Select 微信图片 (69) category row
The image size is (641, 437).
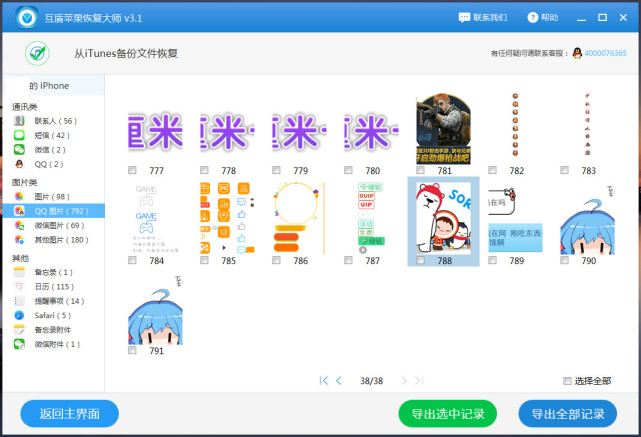[54, 225]
